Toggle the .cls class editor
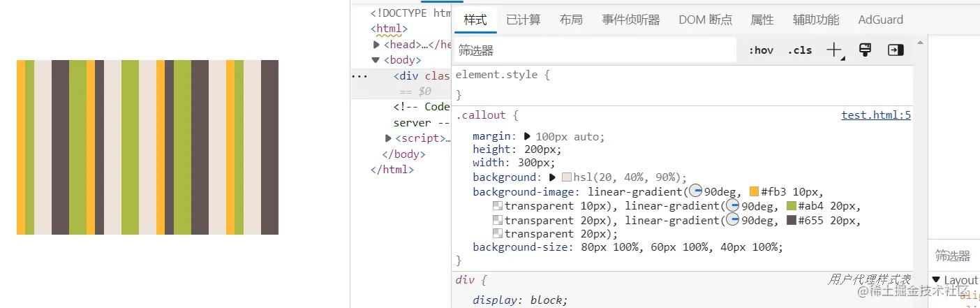The height and width of the screenshot is (308, 980). coord(800,50)
